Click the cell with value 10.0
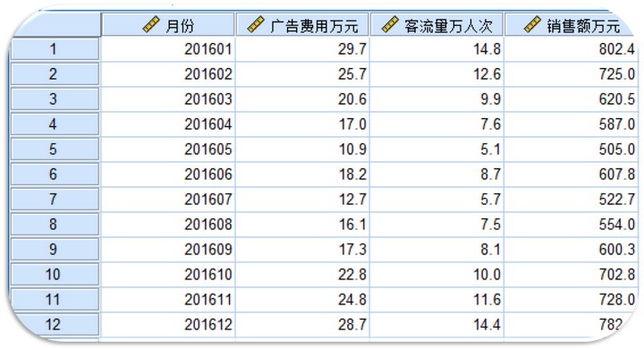This screenshot has height=350, width=644. [x=437, y=275]
